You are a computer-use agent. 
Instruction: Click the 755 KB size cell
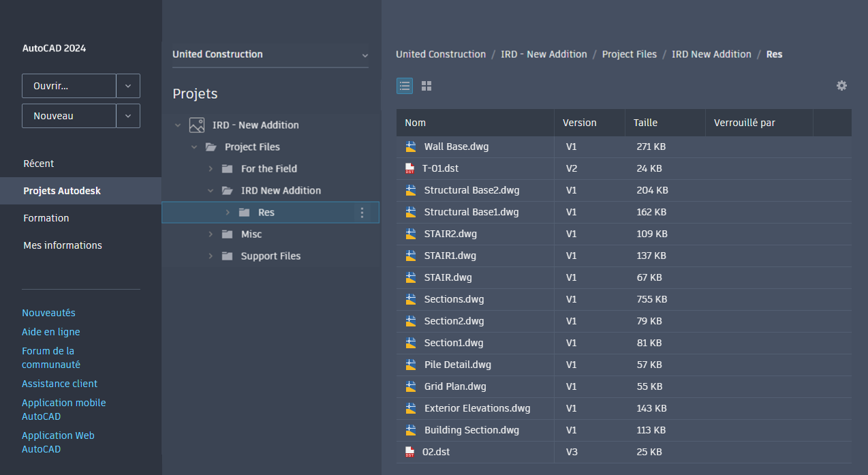click(652, 299)
